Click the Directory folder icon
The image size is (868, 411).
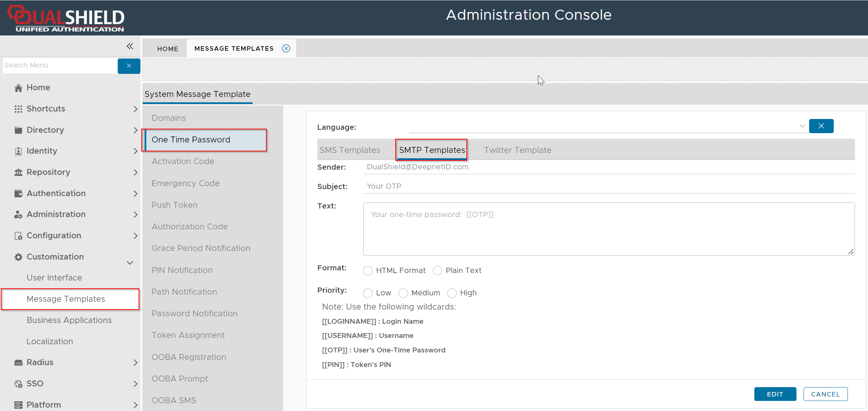coord(18,130)
